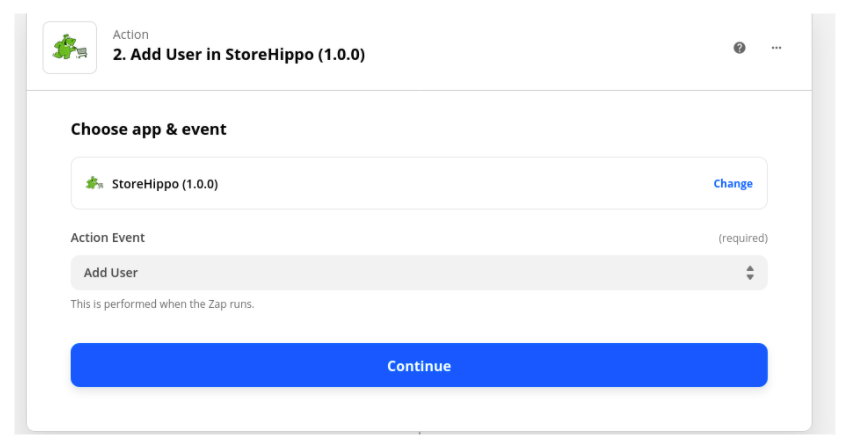The height and width of the screenshot is (448, 849).
Task: Click the up-down arrows in Action Event
Action: pos(749,272)
